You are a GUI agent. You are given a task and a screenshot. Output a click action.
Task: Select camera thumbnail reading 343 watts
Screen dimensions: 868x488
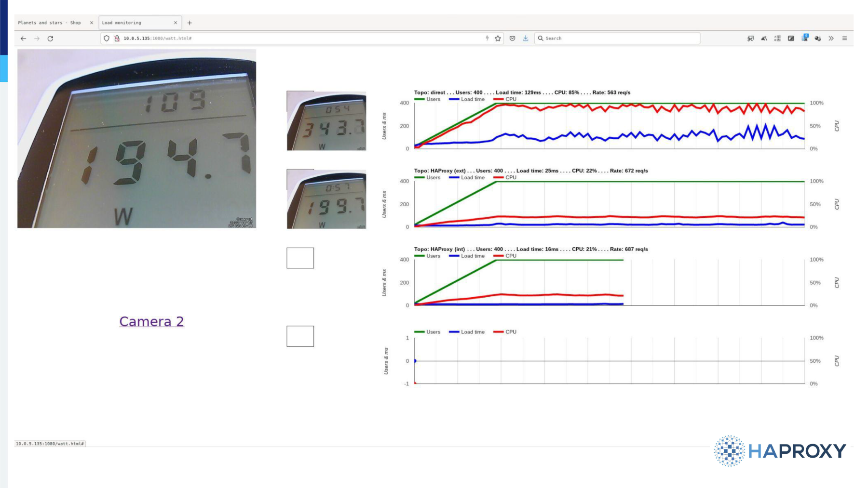click(x=326, y=120)
